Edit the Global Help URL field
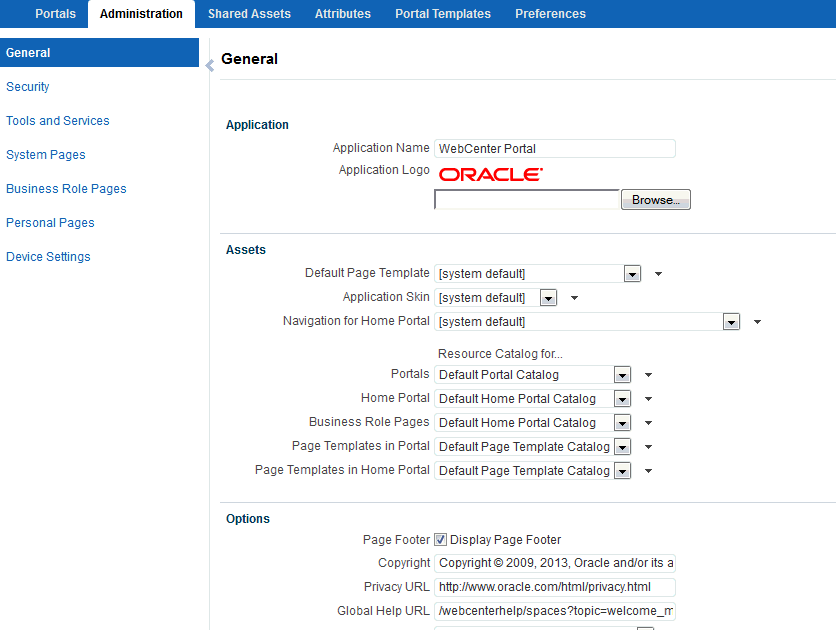 [x=555, y=611]
